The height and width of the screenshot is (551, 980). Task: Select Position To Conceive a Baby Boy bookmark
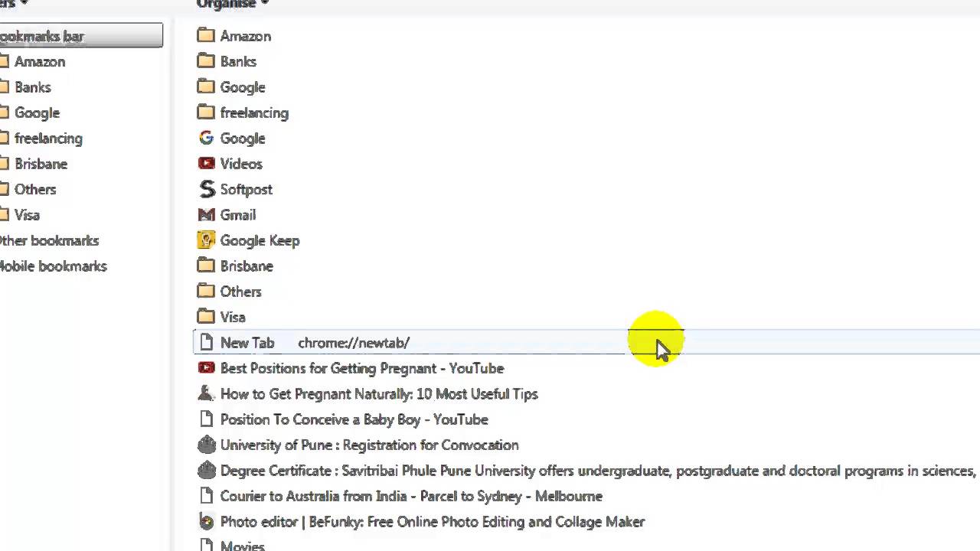click(354, 419)
